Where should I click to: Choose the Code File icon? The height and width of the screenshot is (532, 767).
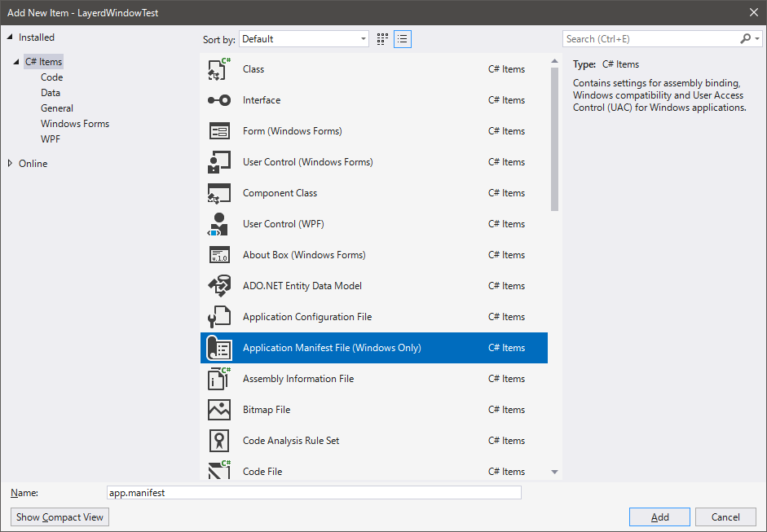[219, 469]
